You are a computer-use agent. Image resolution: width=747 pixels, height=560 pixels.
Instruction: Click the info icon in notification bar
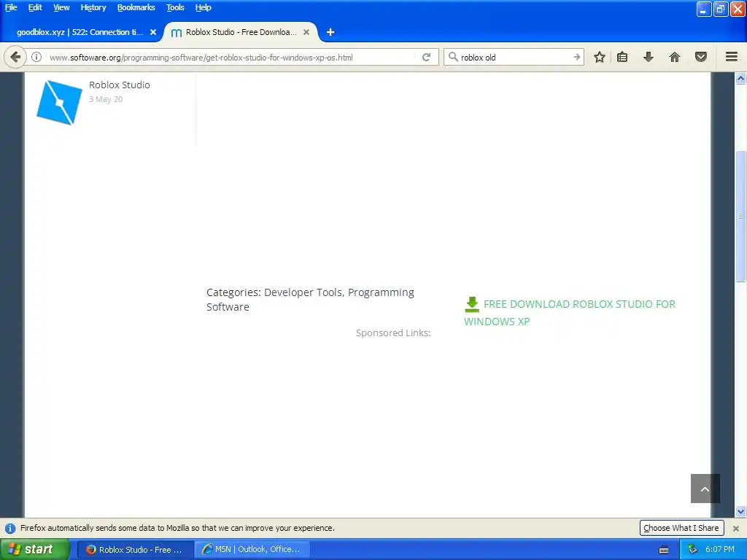point(10,528)
